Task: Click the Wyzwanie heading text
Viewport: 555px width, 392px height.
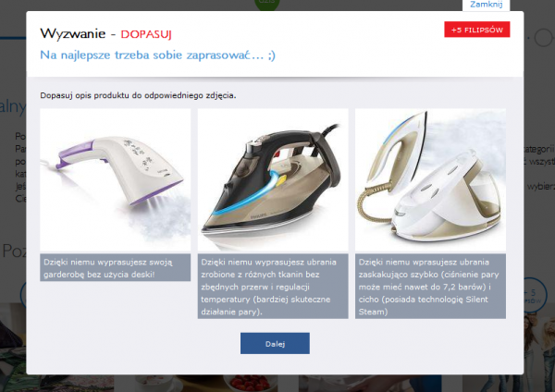Action: pyautogui.click(x=73, y=33)
